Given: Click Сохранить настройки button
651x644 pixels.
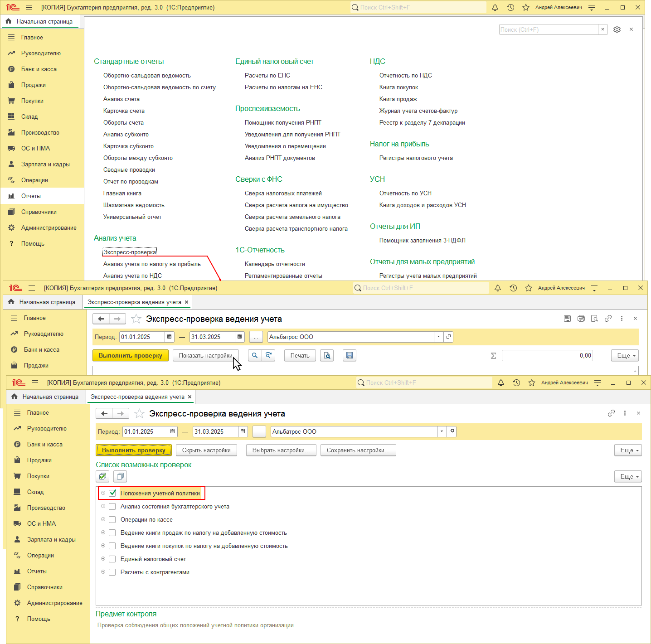Looking at the screenshot, I should (x=358, y=450).
